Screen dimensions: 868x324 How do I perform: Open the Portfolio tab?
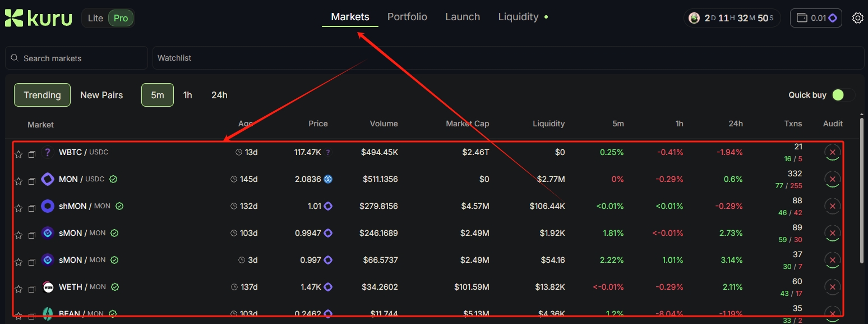[407, 17]
